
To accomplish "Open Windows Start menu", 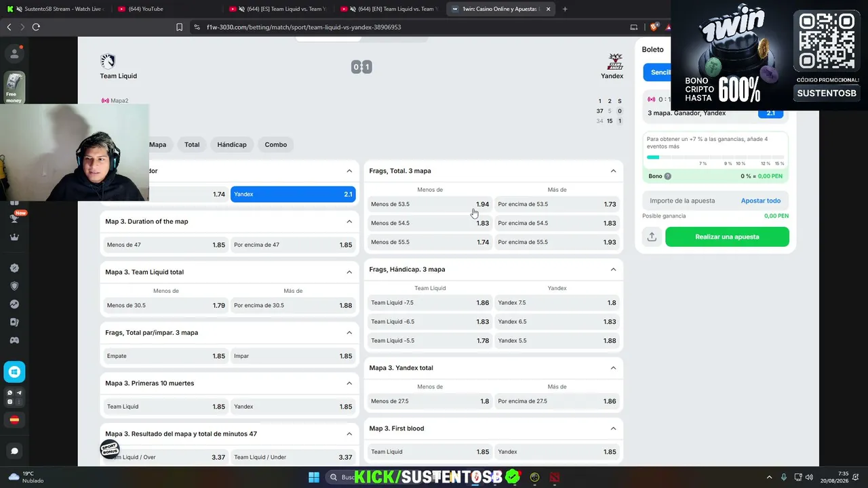I will click(x=314, y=477).
